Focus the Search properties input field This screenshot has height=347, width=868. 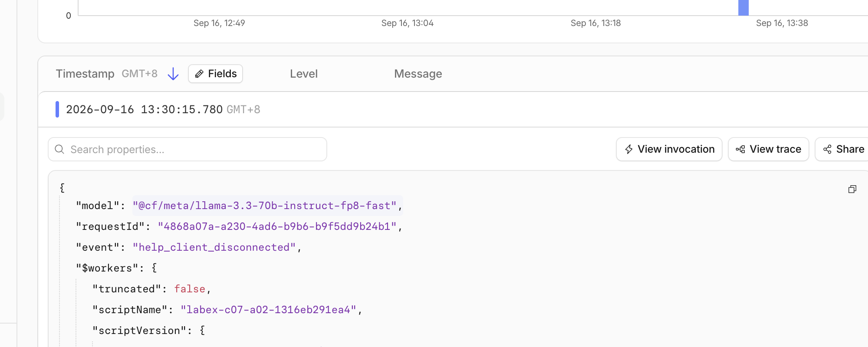click(x=187, y=149)
